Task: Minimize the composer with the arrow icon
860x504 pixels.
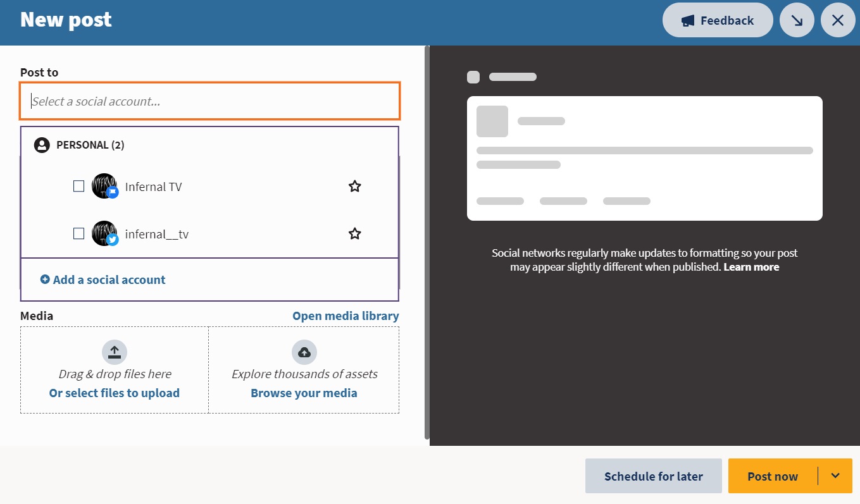Action: [797, 20]
